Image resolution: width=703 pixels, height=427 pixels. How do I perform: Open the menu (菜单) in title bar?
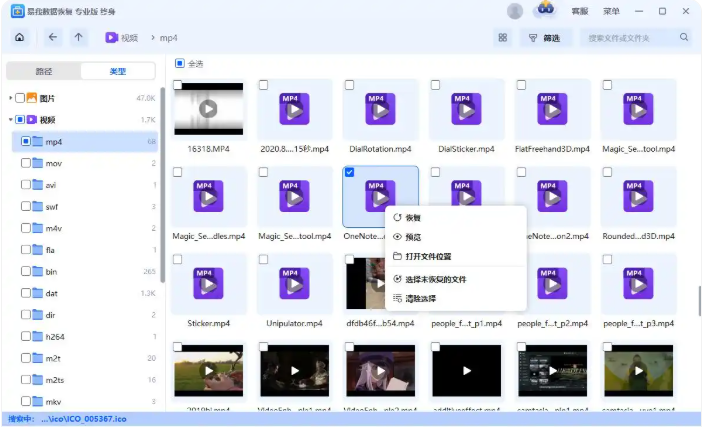point(611,11)
